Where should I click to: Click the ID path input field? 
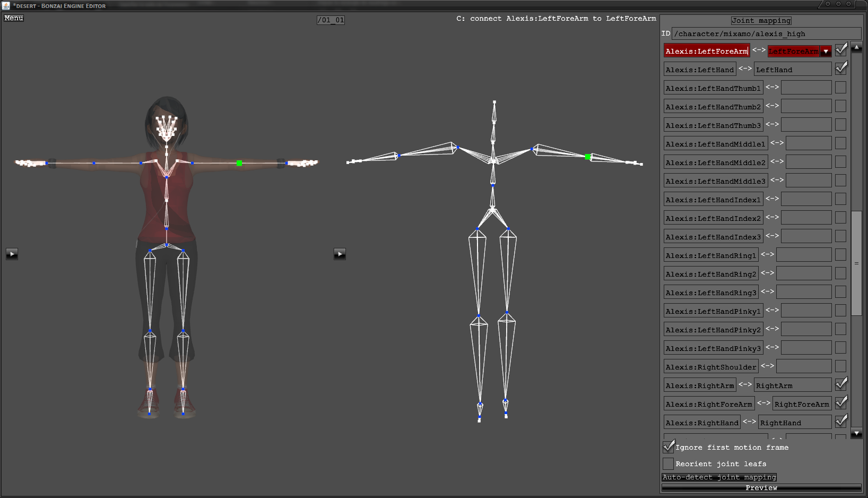pos(766,34)
